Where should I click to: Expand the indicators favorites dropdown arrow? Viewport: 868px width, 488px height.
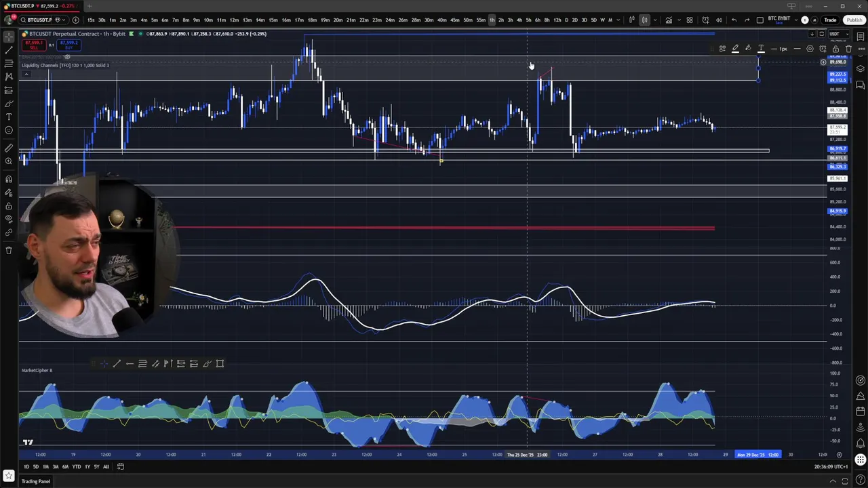click(x=679, y=20)
